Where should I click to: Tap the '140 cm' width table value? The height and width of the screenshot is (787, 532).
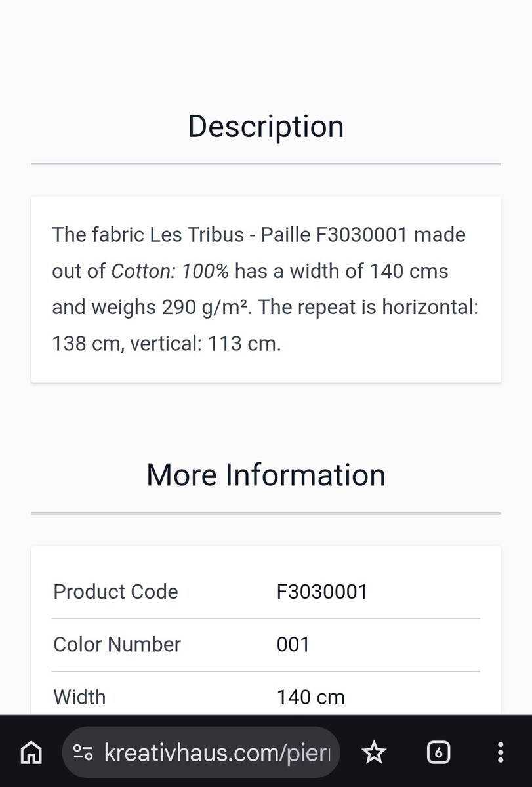[x=310, y=696]
